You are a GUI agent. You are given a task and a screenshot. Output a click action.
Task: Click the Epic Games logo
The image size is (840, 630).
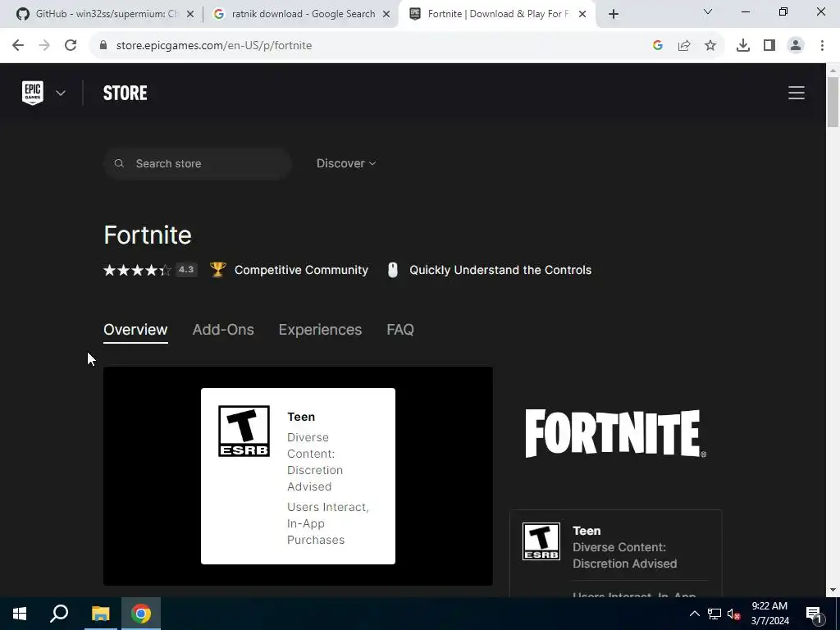[33, 93]
